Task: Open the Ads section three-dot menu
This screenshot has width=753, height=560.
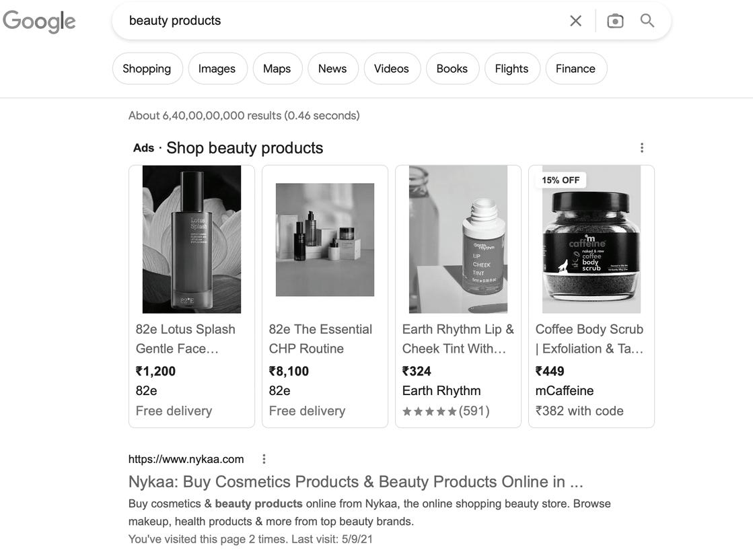Action: pyautogui.click(x=642, y=148)
